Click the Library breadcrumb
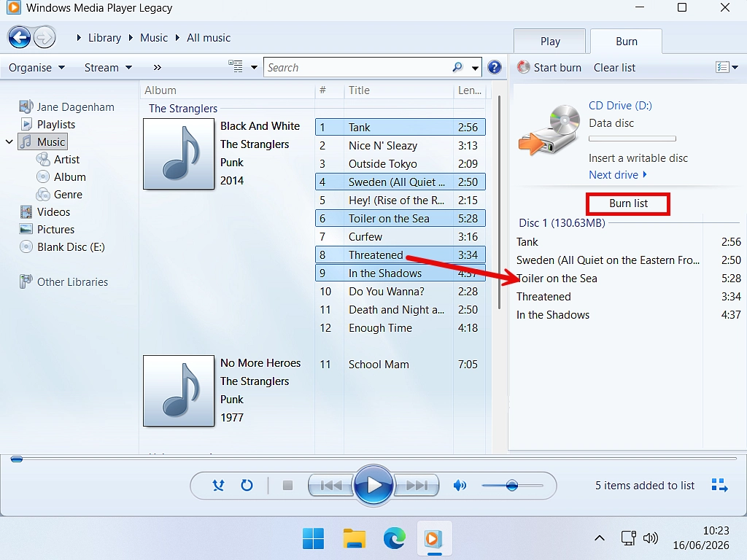Screen dimensions: 747x560 point(104,38)
